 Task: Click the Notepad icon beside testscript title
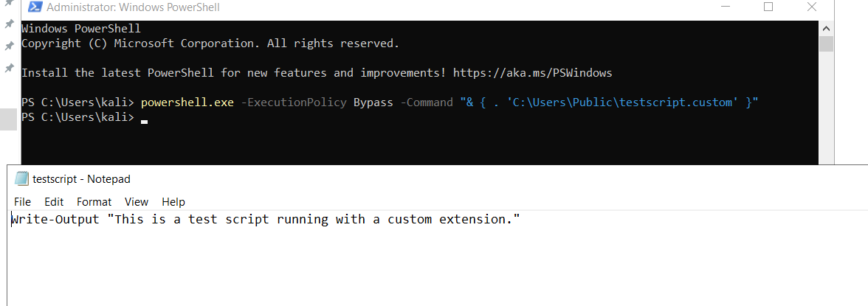21,178
